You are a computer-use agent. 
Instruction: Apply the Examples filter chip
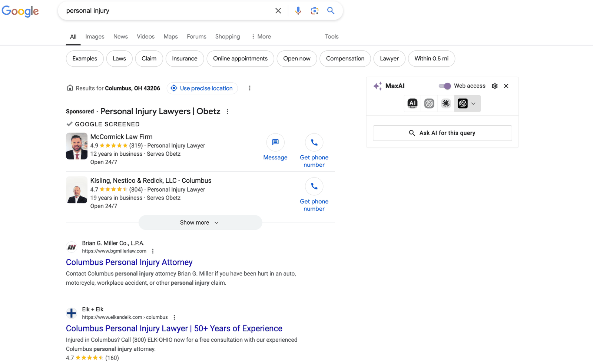(x=85, y=59)
